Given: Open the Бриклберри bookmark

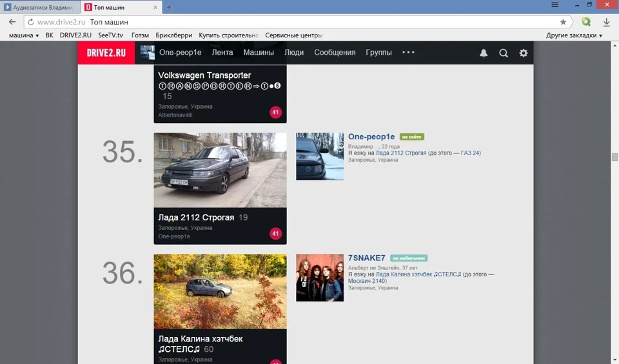Looking at the screenshot, I should [x=173, y=35].
